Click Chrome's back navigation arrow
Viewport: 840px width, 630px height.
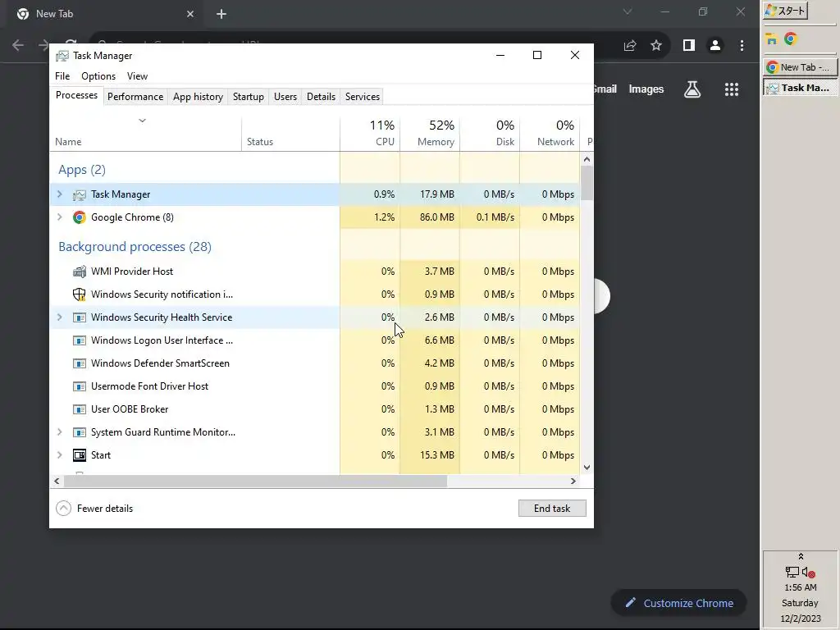(x=18, y=45)
